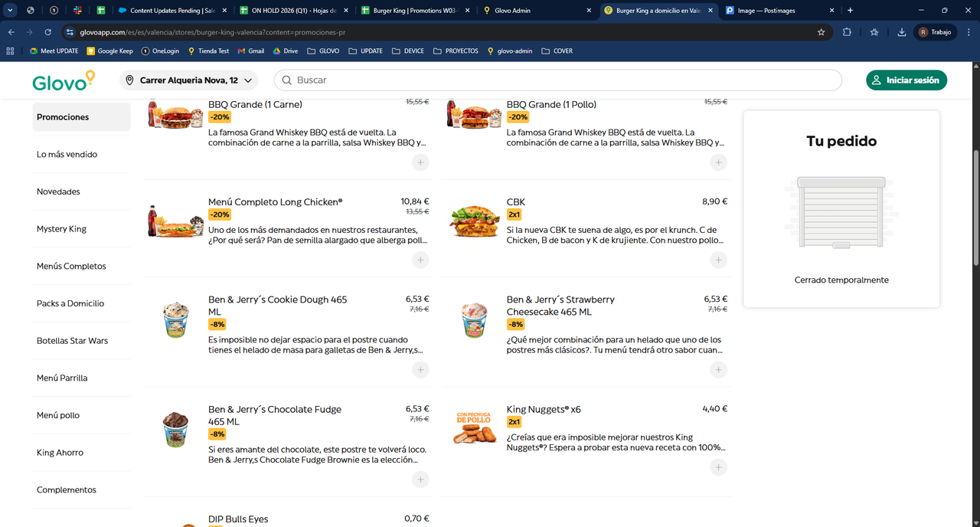This screenshot has width=980, height=527.
Task: Click the Iniciar sesión button
Action: tap(906, 80)
